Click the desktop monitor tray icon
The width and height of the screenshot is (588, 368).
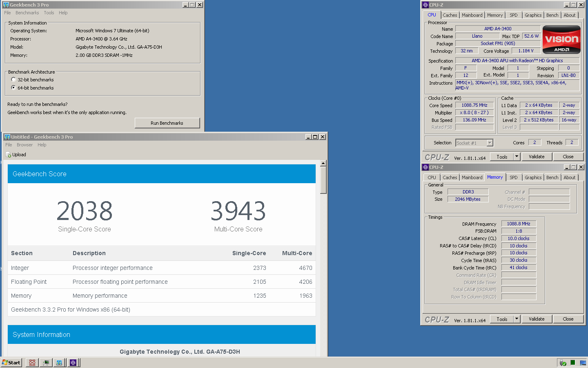(x=582, y=363)
